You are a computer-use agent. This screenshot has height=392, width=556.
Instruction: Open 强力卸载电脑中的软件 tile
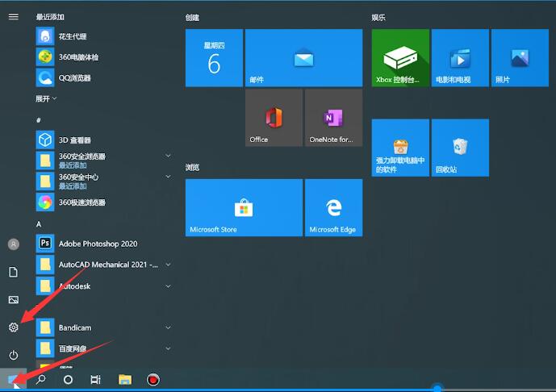pyautogui.click(x=400, y=148)
